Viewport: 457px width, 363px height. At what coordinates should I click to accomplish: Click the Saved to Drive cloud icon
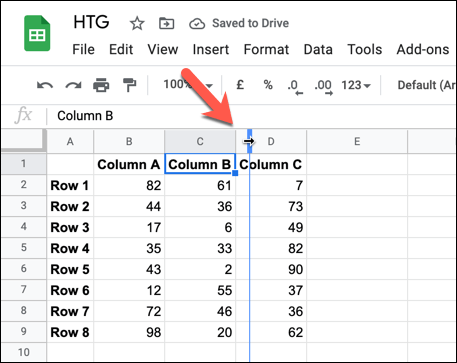tap(197, 24)
